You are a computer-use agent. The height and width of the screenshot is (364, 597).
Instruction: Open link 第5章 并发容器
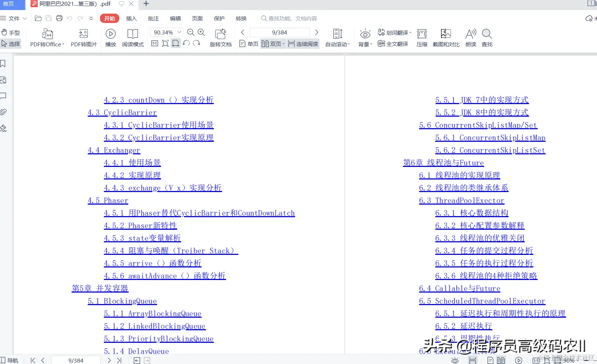100,288
